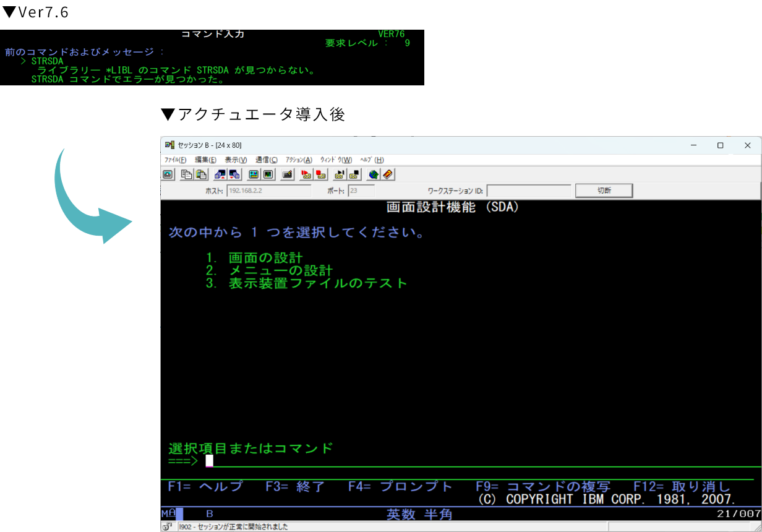Click the ホスト address field
This screenshot has width=762, height=532.
269,191
